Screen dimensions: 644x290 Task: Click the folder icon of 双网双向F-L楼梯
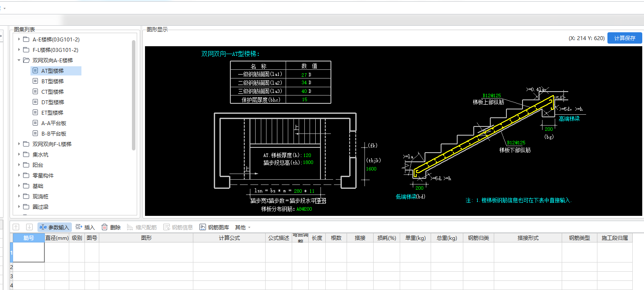[x=26, y=144]
